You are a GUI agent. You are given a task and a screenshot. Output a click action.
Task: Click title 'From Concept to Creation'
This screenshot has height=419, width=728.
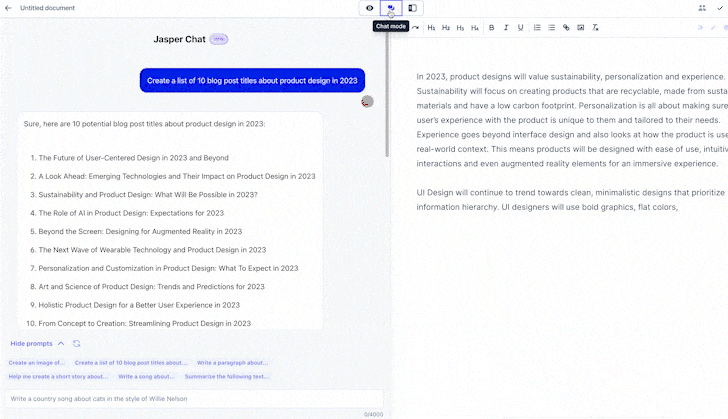[x=144, y=323]
